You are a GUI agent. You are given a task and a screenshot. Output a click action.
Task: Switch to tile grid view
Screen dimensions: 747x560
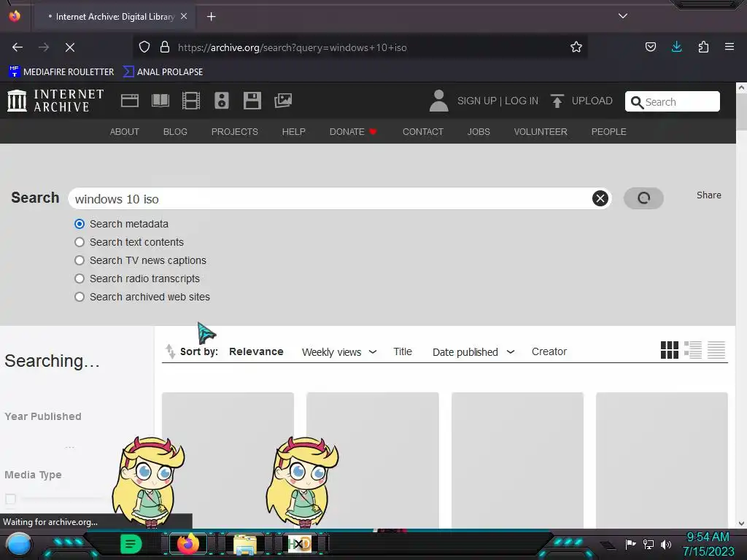pyautogui.click(x=670, y=350)
